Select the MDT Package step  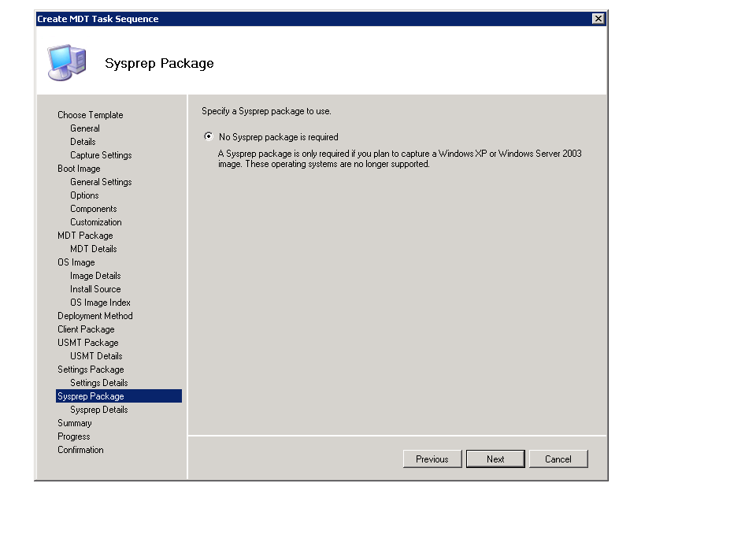[85, 236]
